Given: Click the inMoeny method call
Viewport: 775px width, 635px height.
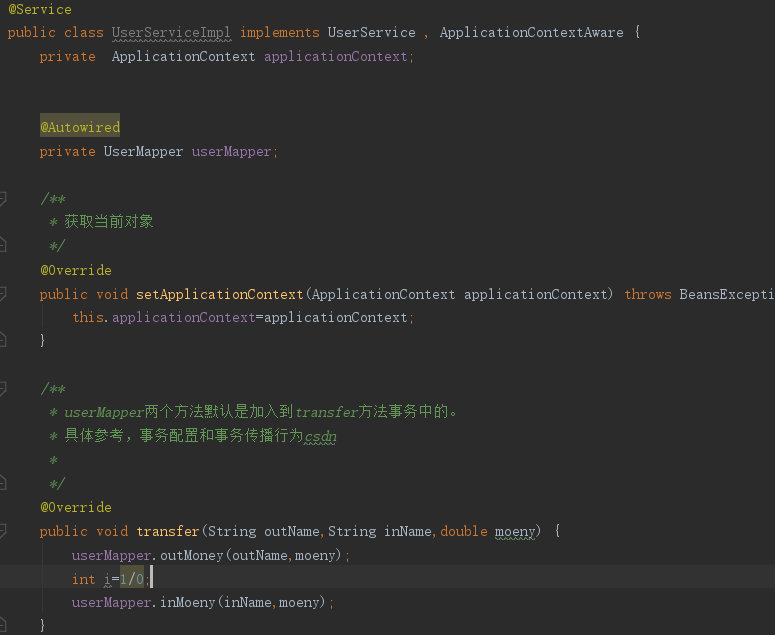Looking at the screenshot, I should click(188, 602).
